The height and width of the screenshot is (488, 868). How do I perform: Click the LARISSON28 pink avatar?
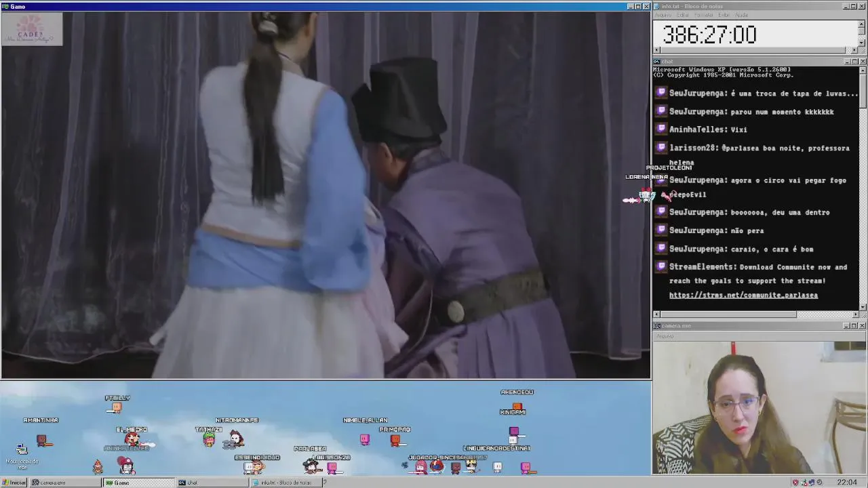tap(332, 467)
